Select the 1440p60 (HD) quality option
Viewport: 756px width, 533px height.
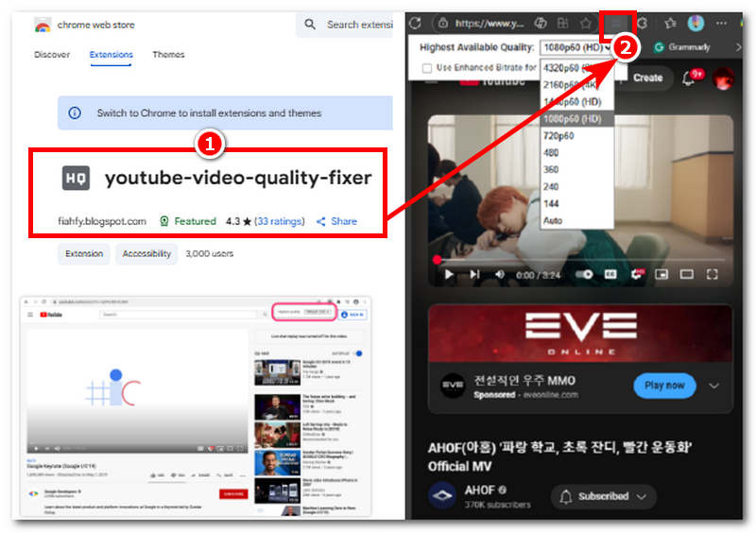click(x=576, y=102)
